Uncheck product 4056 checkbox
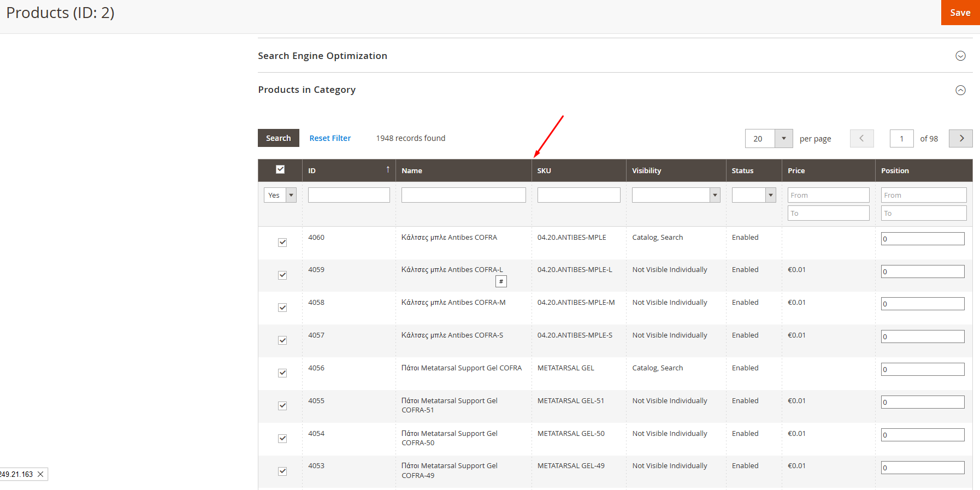The height and width of the screenshot is (490, 980). 282,373
